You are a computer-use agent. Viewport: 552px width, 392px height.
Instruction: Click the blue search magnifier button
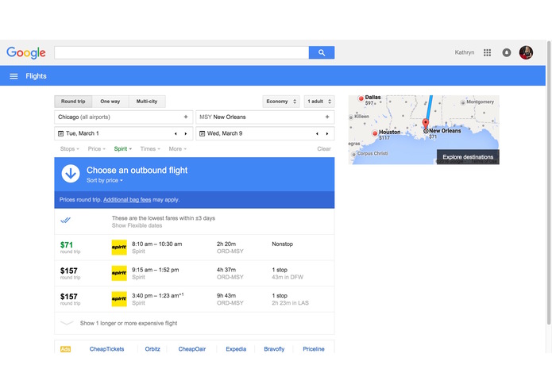coord(322,52)
